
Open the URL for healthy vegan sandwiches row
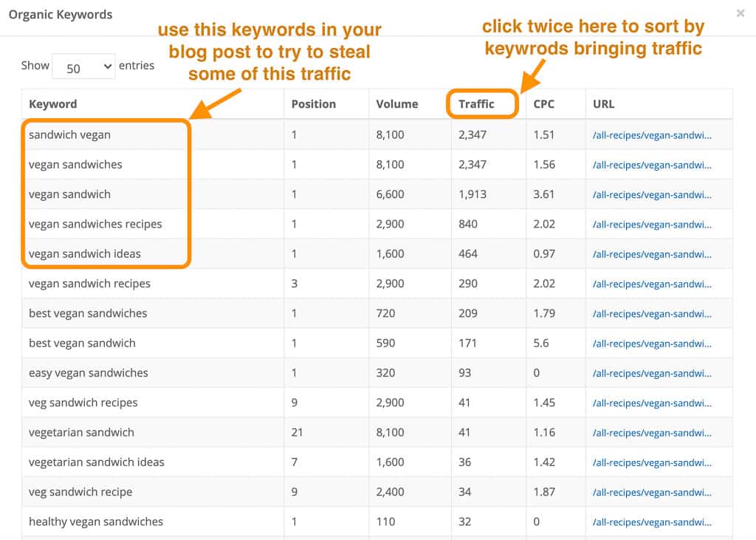pyautogui.click(x=653, y=522)
